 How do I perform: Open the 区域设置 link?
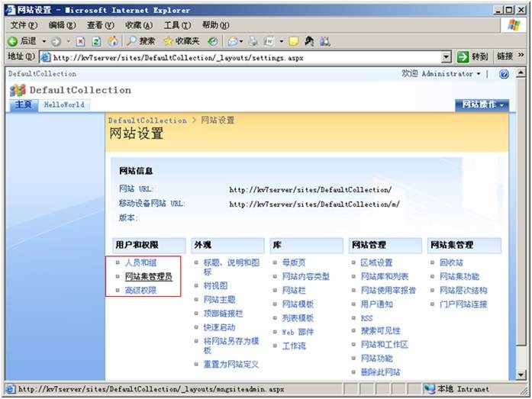[x=376, y=262]
